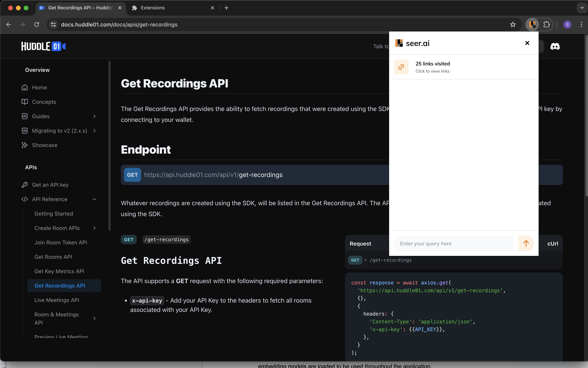
Task: Open the Discord icon link
Action: point(555,46)
